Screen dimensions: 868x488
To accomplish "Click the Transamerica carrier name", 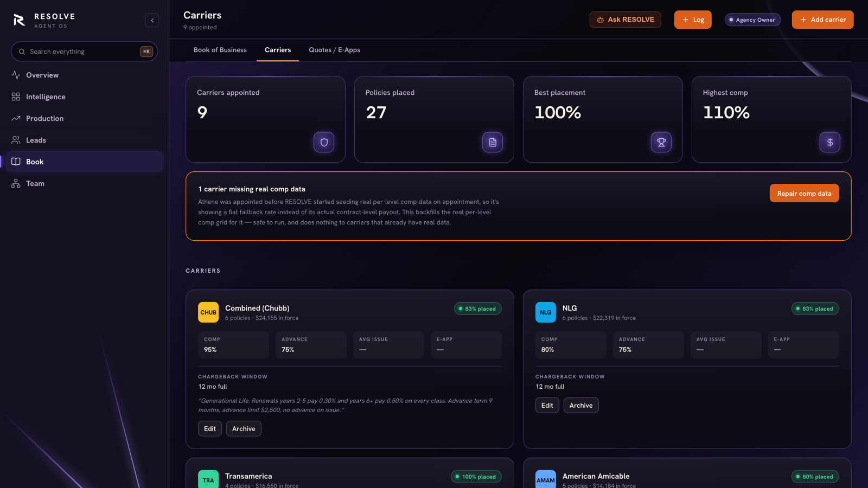I will point(248,476).
